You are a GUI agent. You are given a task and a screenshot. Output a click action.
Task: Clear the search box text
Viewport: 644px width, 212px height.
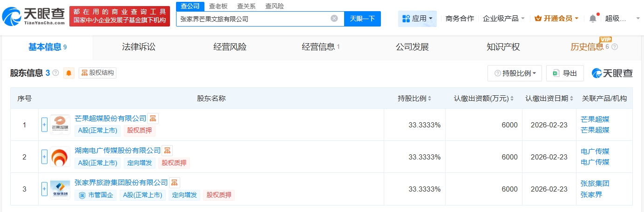[334, 19]
